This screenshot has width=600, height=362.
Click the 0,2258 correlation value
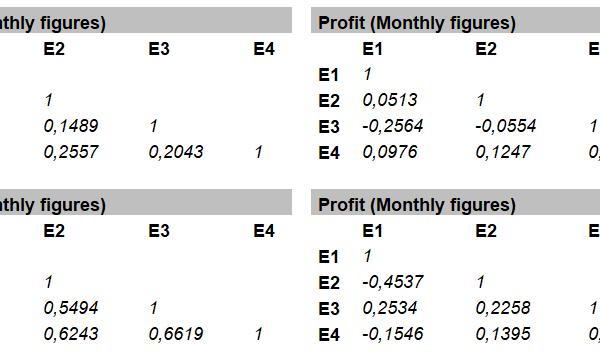(x=503, y=308)
